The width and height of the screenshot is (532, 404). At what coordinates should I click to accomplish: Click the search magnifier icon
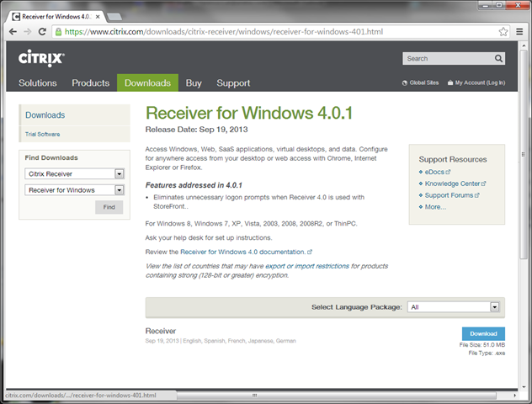coord(498,58)
